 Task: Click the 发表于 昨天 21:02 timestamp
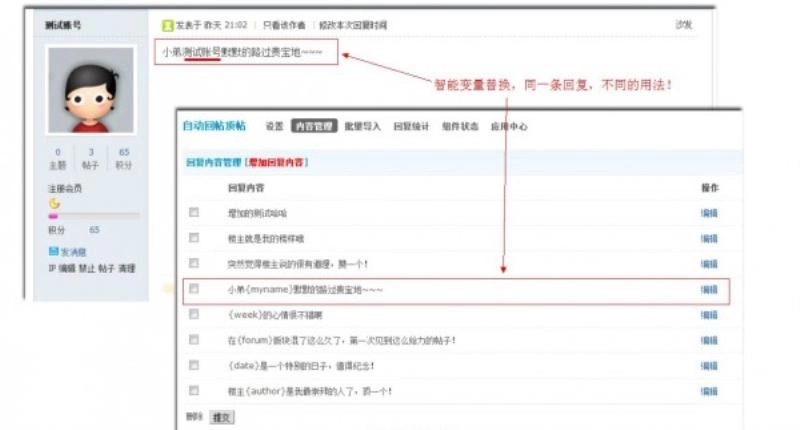212,25
